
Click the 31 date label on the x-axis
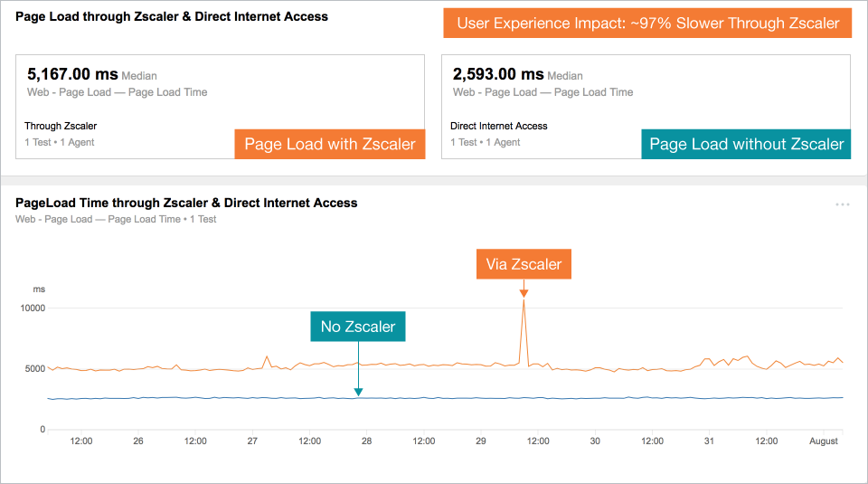(x=709, y=441)
